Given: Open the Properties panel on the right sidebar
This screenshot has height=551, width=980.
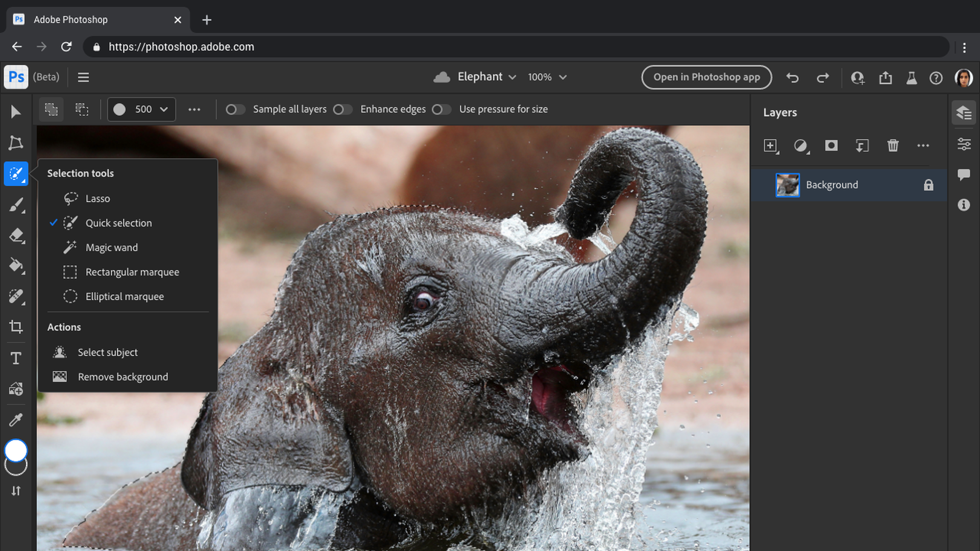Looking at the screenshot, I should click(964, 144).
